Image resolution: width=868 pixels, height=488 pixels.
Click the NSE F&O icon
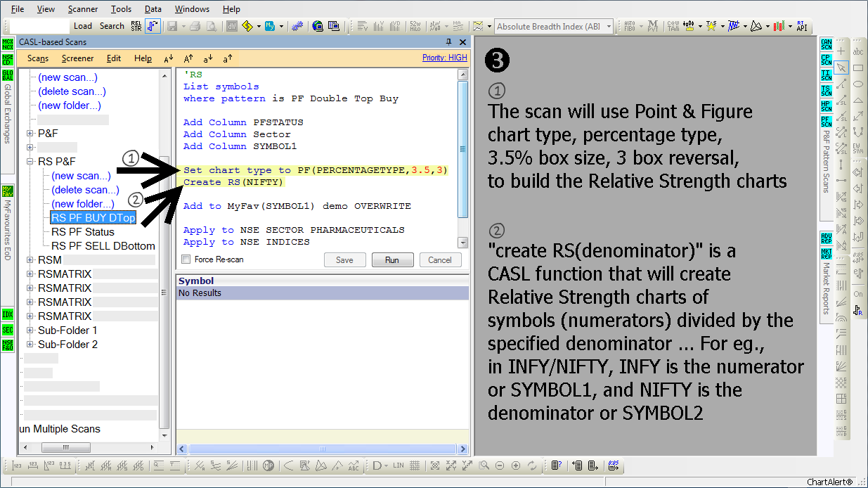coord(8,345)
